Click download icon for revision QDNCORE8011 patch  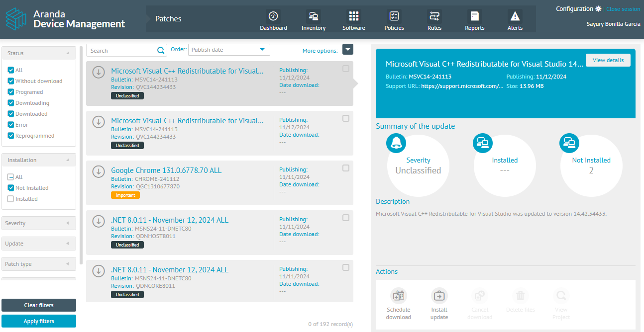pyautogui.click(x=99, y=271)
